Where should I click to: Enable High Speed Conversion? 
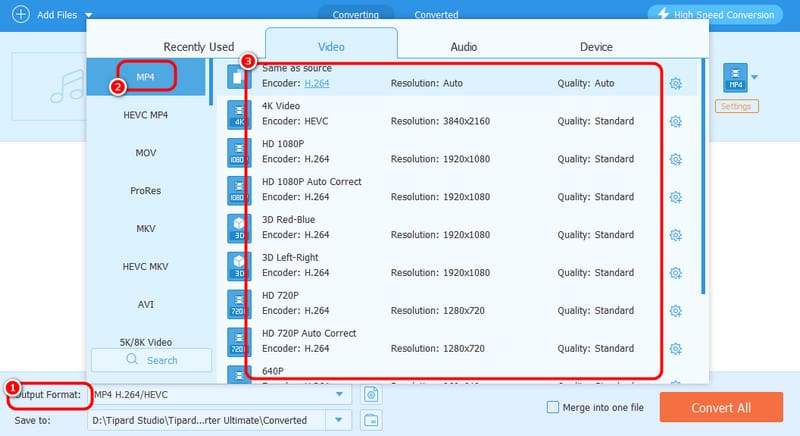715,15
